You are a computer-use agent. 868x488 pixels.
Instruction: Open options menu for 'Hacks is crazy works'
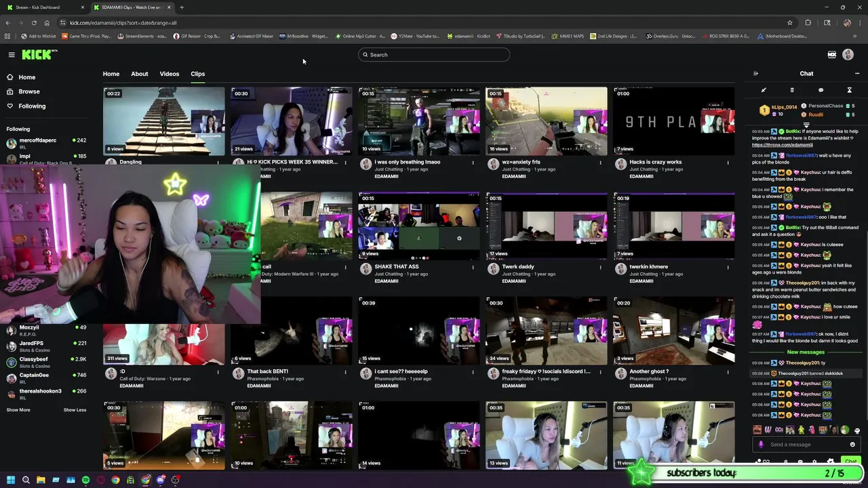(x=728, y=163)
